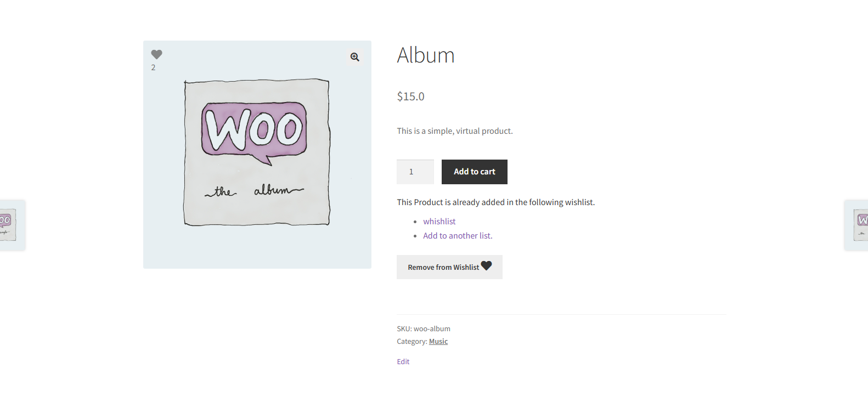868x408 pixels.
Task: Open the Music category link
Action: point(438,342)
